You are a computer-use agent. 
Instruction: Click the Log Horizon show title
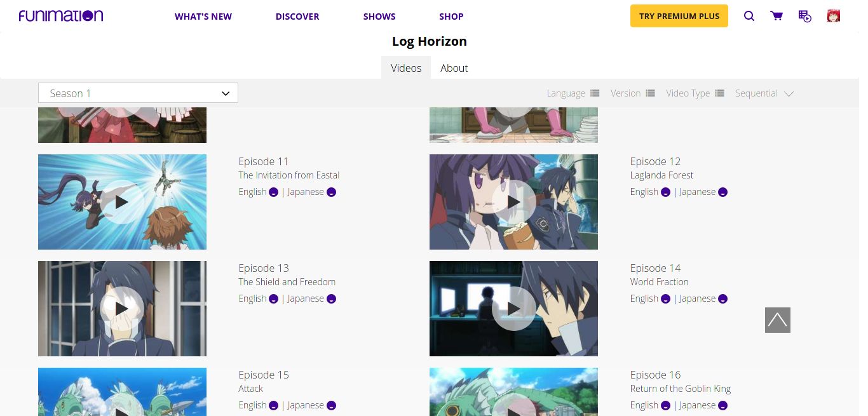pos(430,41)
